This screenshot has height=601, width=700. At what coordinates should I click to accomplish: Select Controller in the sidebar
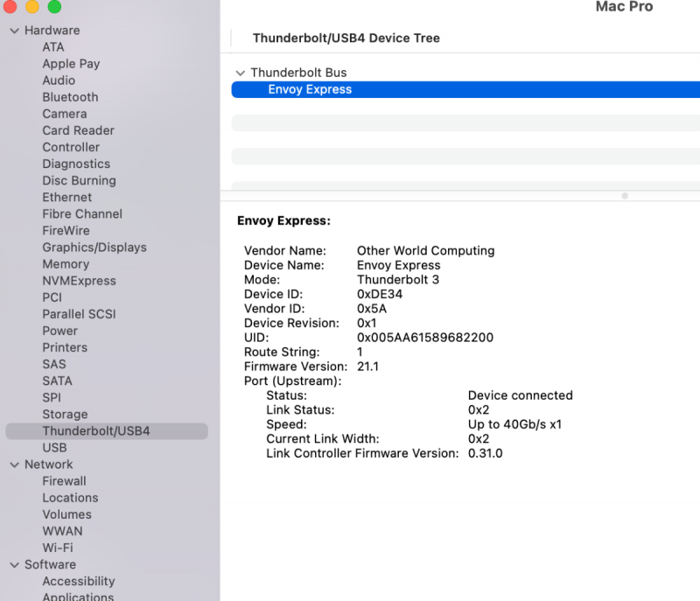pyautogui.click(x=71, y=147)
